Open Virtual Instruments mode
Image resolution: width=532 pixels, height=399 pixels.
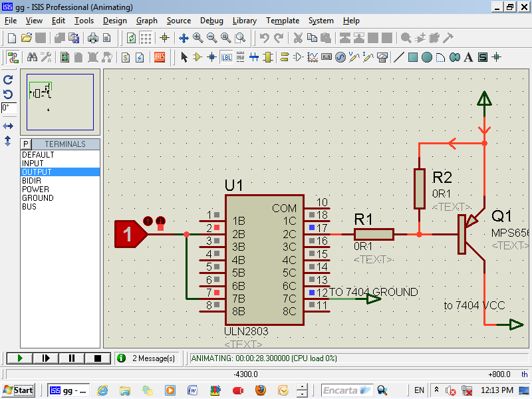382,57
